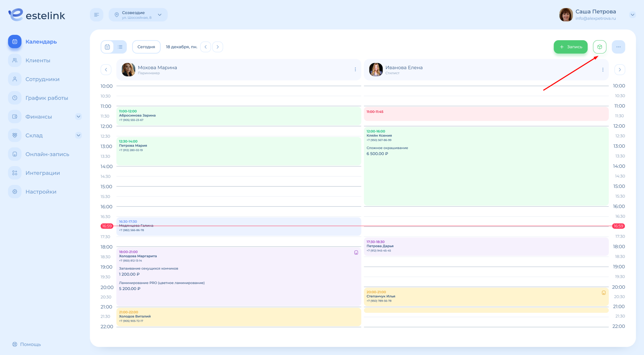644x355 pixels.
Task: Go to previous day arrow by date
Action: tap(206, 47)
